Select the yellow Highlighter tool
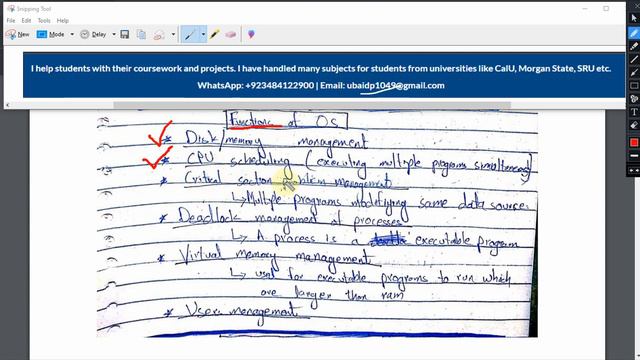The height and width of the screenshot is (360, 640). [x=215, y=35]
